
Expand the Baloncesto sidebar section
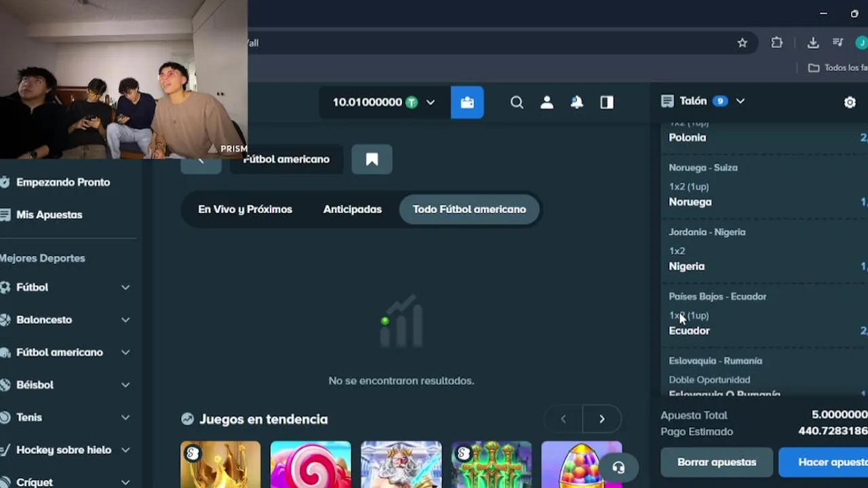(125, 320)
